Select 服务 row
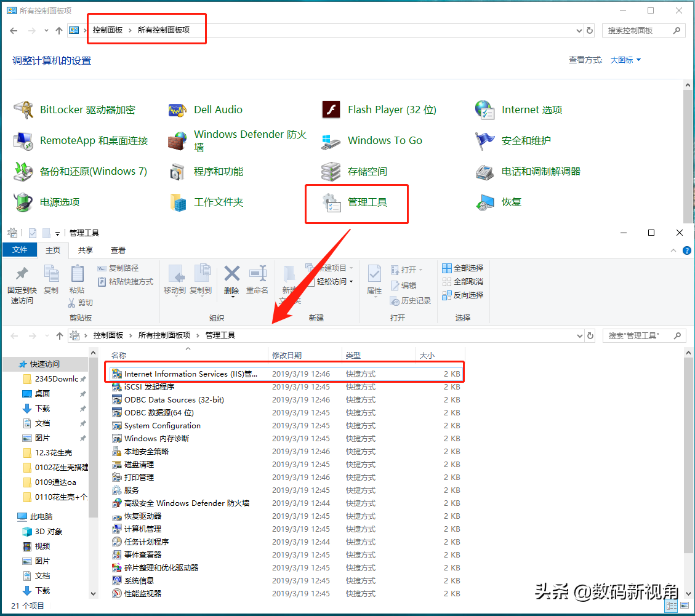695x616 pixels. pos(284,490)
